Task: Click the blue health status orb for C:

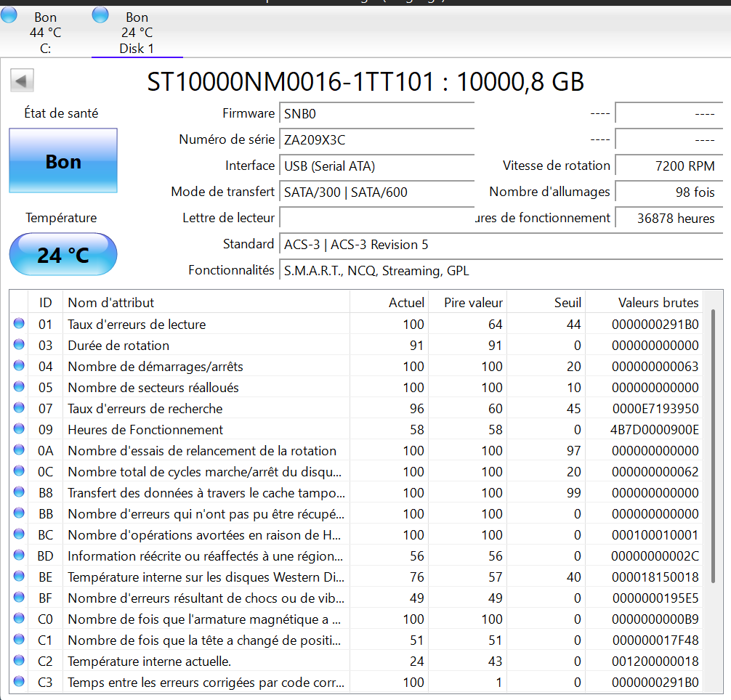Action: 9,15
